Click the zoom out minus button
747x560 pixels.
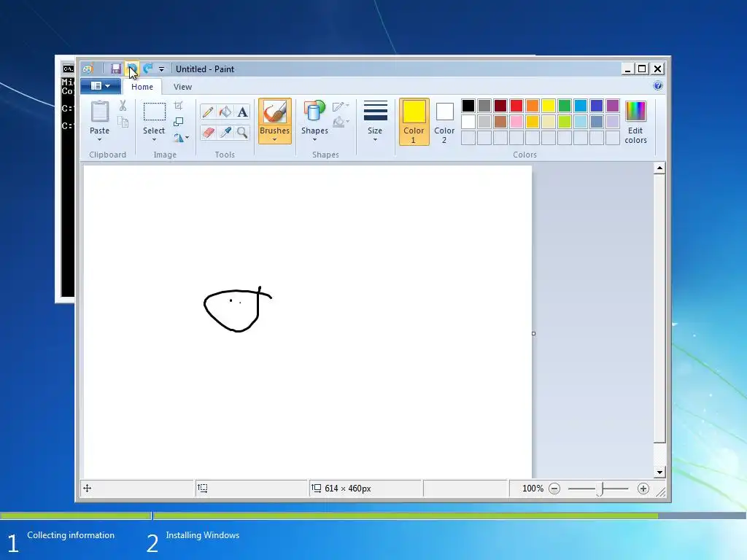pyautogui.click(x=554, y=489)
